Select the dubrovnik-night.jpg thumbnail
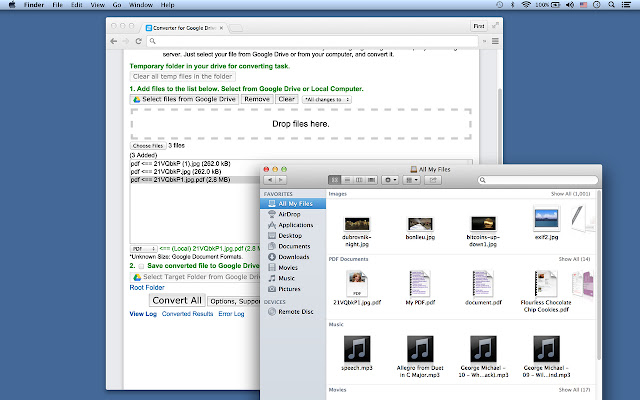 pyautogui.click(x=357, y=224)
